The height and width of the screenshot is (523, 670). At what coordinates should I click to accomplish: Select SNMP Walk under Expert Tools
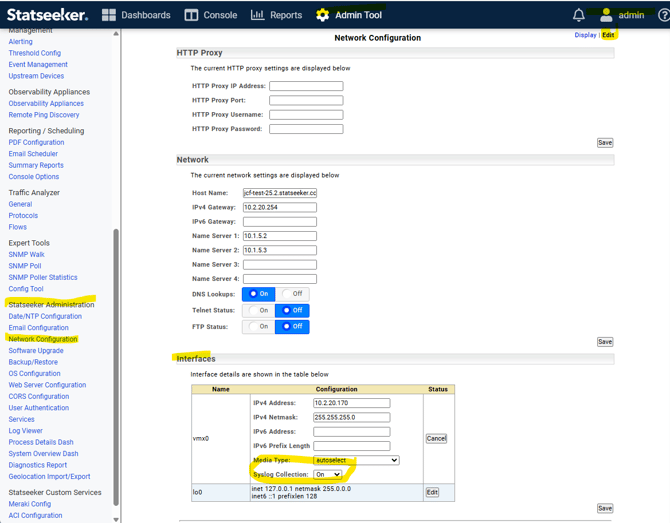tap(26, 255)
